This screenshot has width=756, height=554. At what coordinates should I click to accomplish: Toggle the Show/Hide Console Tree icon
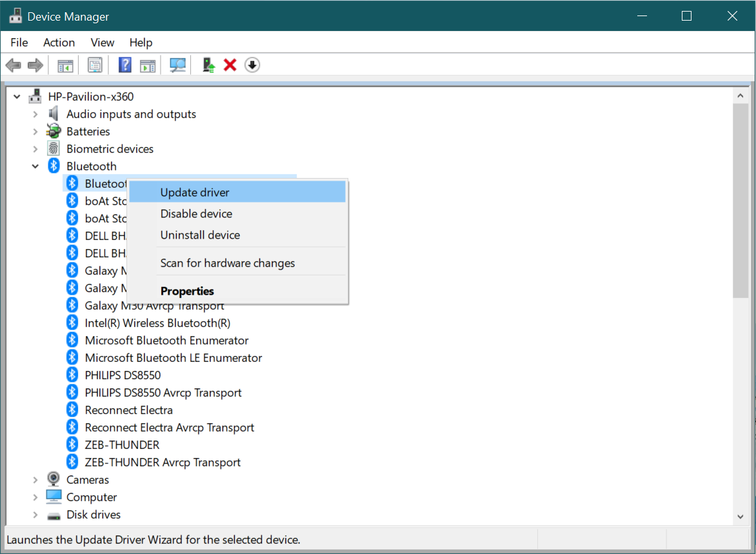click(65, 64)
